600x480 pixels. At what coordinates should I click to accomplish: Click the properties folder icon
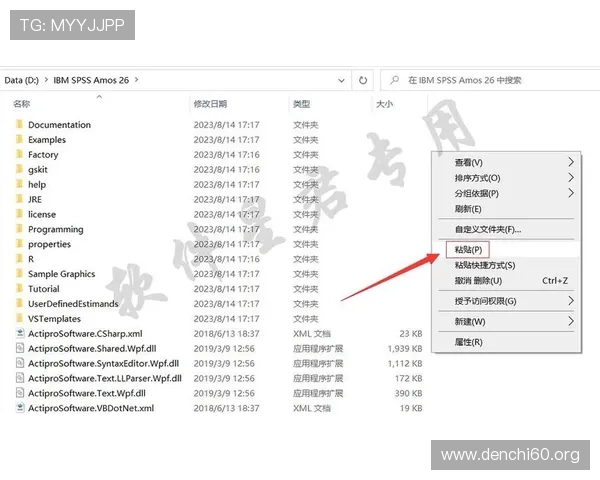point(19,244)
